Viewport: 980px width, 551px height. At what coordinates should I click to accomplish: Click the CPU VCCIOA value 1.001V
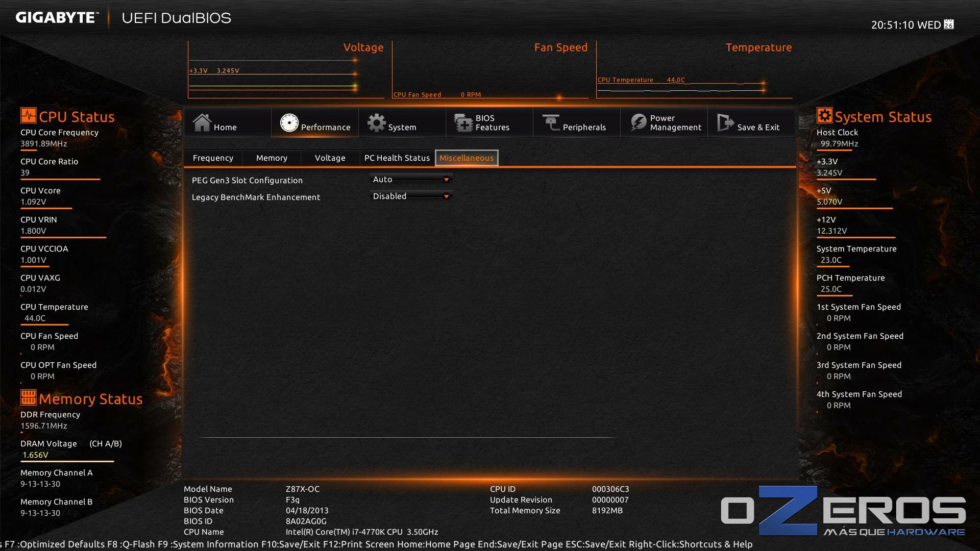click(x=33, y=260)
